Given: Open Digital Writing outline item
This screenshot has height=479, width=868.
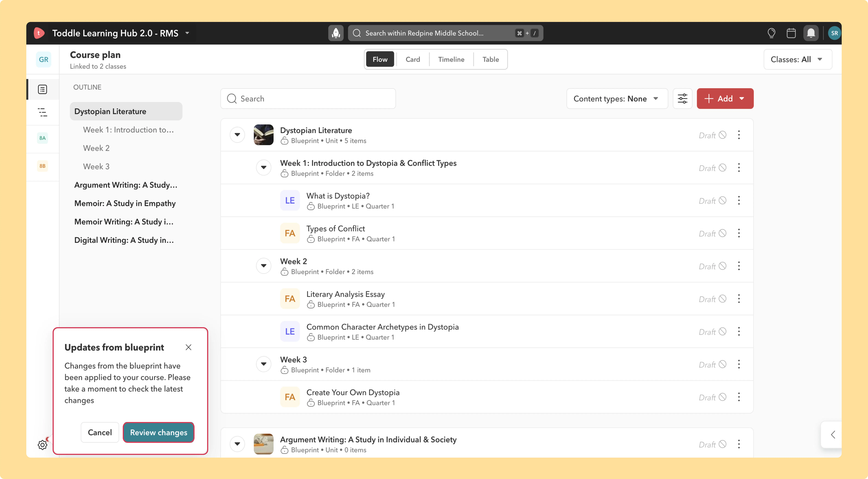Looking at the screenshot, I should tap(124, 240).
